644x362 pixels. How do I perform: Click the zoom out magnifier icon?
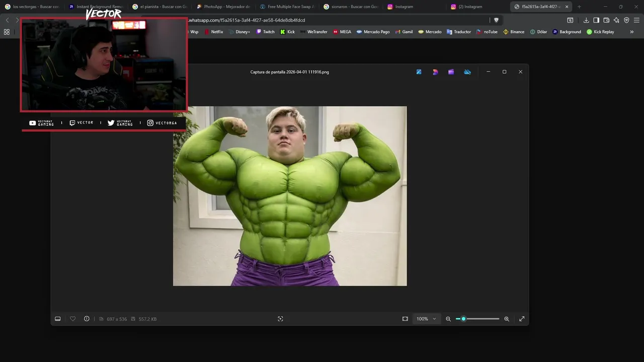448,319
